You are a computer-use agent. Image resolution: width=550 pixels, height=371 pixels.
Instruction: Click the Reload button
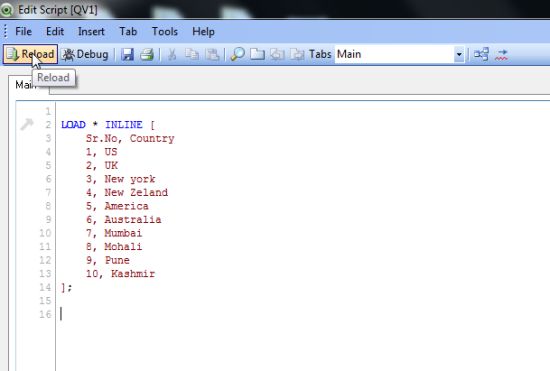coord(31,54)
